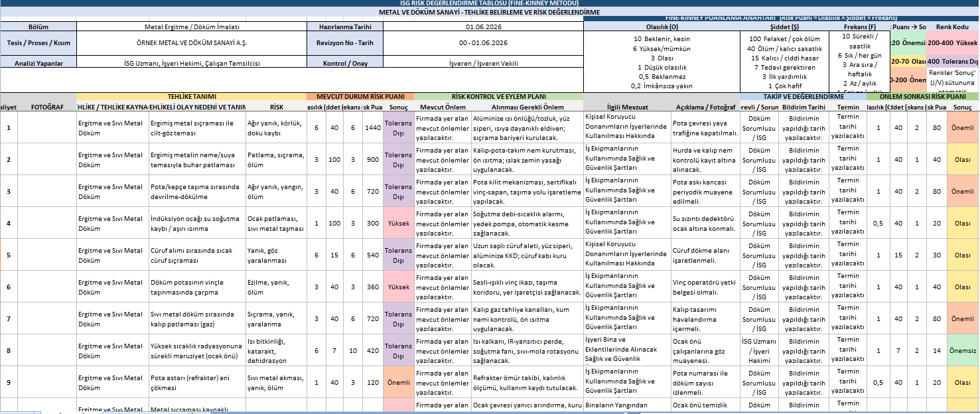Select the title cell 'METAL VE DÖKÜM SANAYİ - TEHLİKE BELİRLEME'
Screen dimensions: 980x414
(490, 12)
